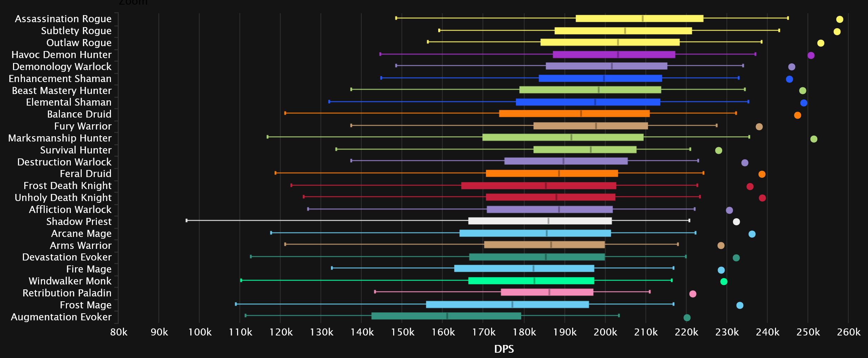Click the Windwalker Monk label

(70, 281)
